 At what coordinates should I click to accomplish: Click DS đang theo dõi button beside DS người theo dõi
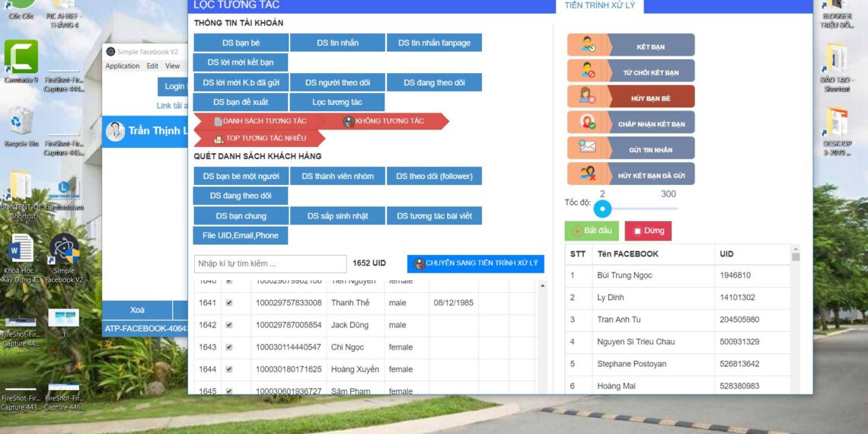(x=434, y=82)
